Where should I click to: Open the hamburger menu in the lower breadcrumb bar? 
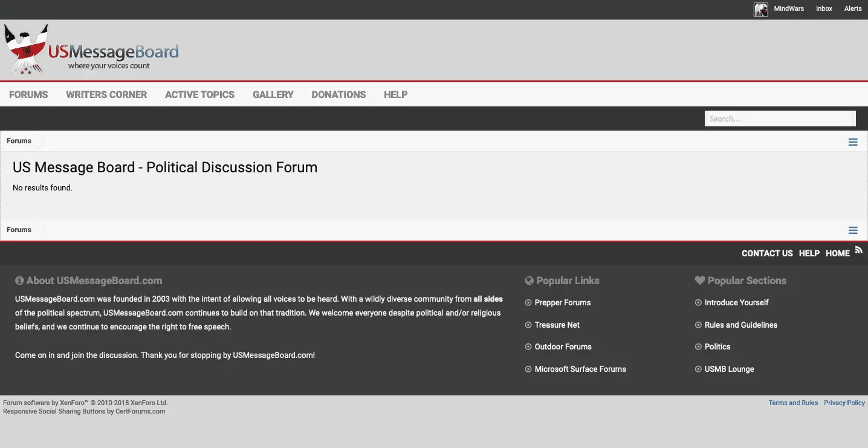tap(853, 230)
